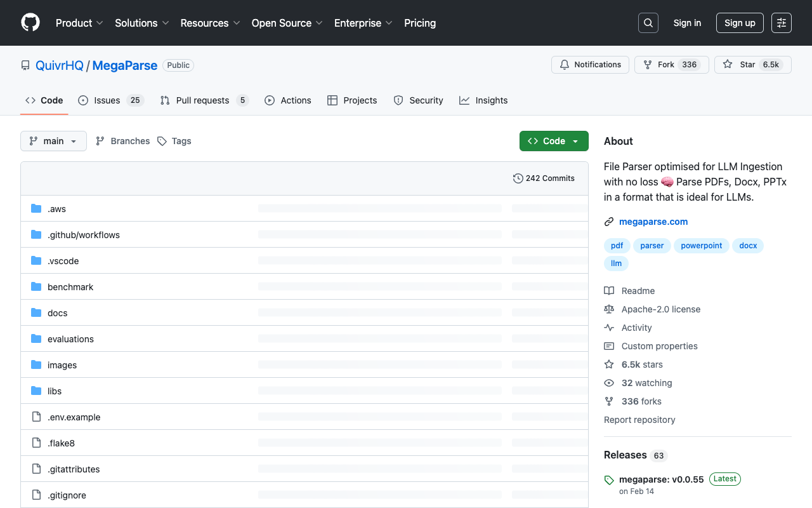Click the GitHub home logo

pos(30,23)
